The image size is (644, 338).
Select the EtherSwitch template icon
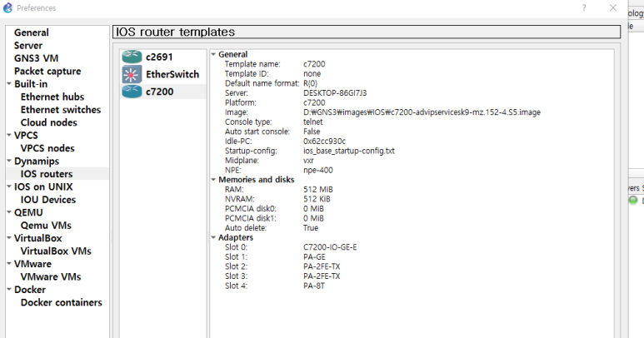click(x=132, y=74)
